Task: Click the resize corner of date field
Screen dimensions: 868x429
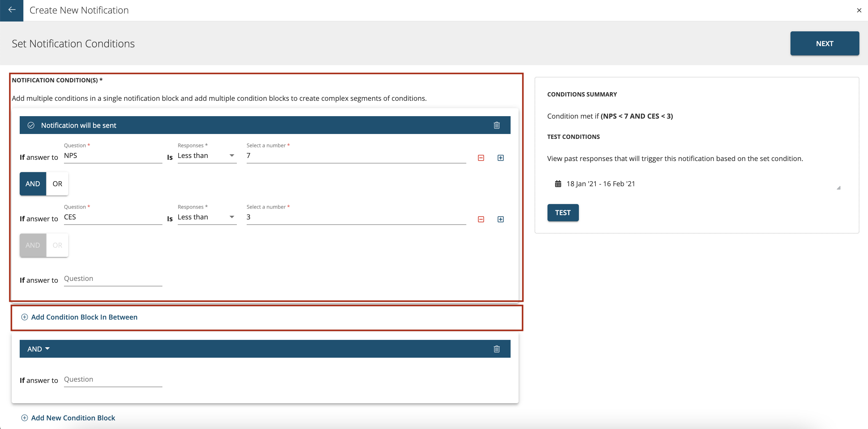Action: [x=838, y=188]
